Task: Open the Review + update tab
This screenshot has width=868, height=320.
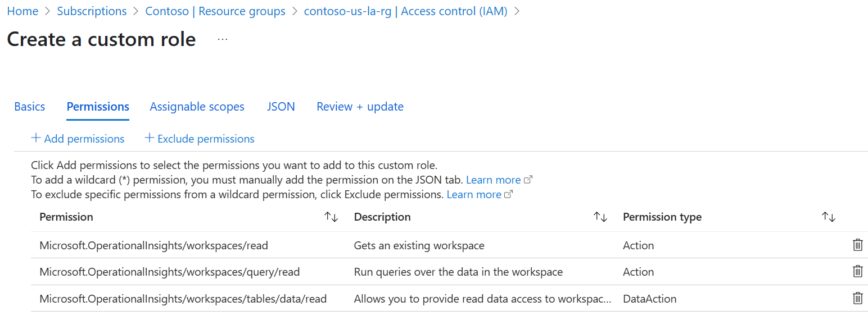Action: [x=360, y=107]
